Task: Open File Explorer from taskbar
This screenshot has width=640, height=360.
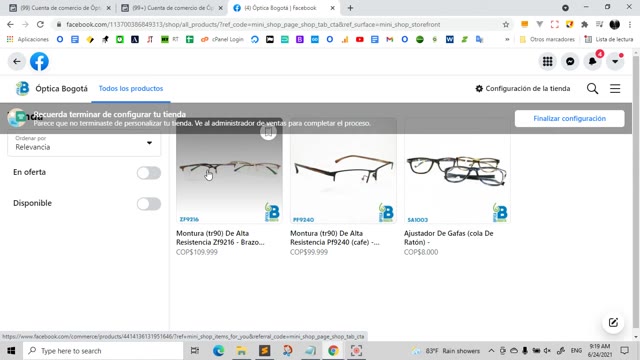Action: [241, 351]
